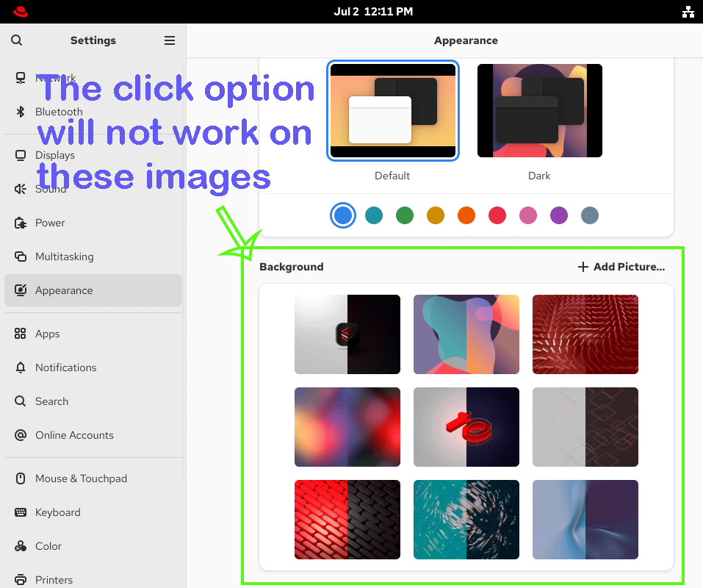Open Mouse & Touchpad settings

[x=93, y=478]
